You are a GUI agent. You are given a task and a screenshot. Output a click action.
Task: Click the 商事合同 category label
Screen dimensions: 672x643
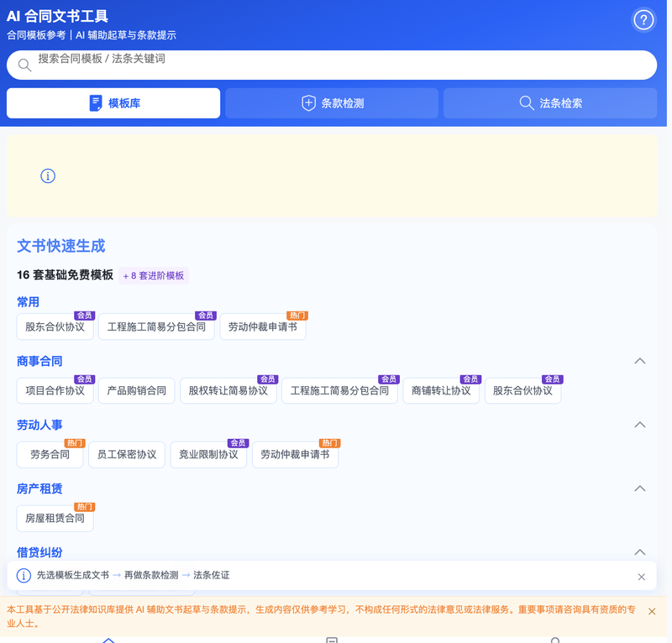pos(39,361)
